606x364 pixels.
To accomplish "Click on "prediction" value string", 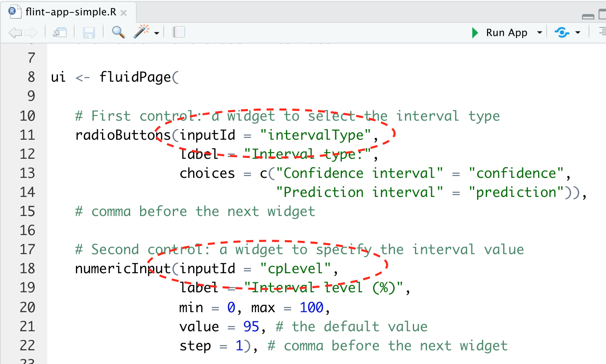I will (516, 192).
